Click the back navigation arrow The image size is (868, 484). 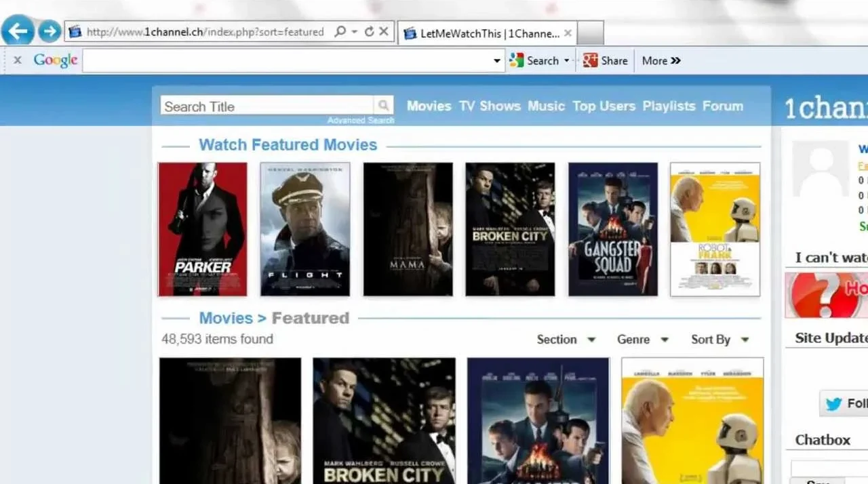click(18, 31)
